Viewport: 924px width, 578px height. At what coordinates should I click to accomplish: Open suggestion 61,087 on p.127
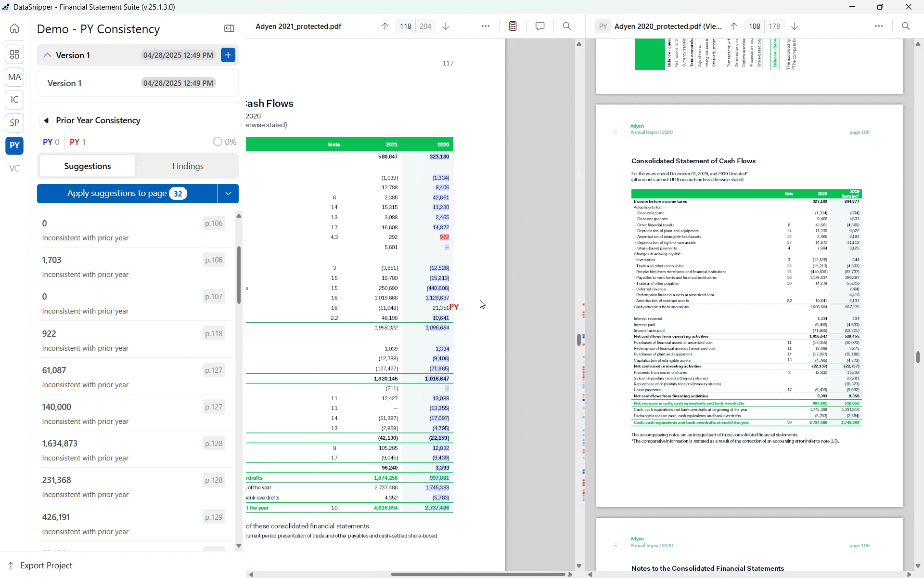134,377
